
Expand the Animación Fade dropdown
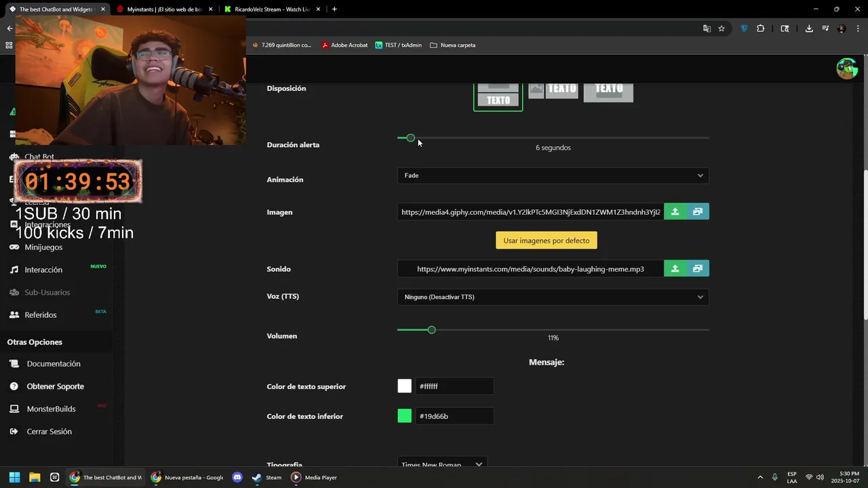(x=553, y=176)
